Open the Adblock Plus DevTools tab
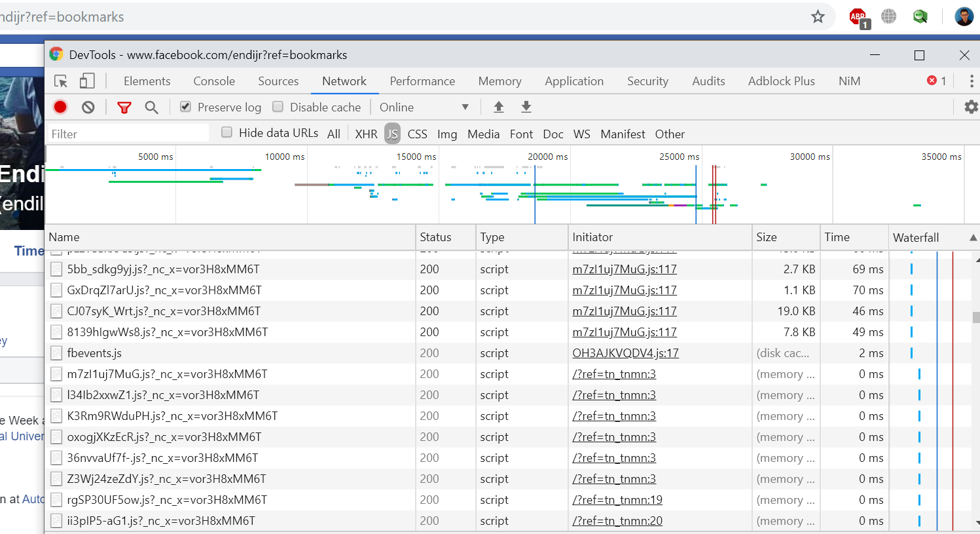980x534 pixels. [x=782, y=81]
